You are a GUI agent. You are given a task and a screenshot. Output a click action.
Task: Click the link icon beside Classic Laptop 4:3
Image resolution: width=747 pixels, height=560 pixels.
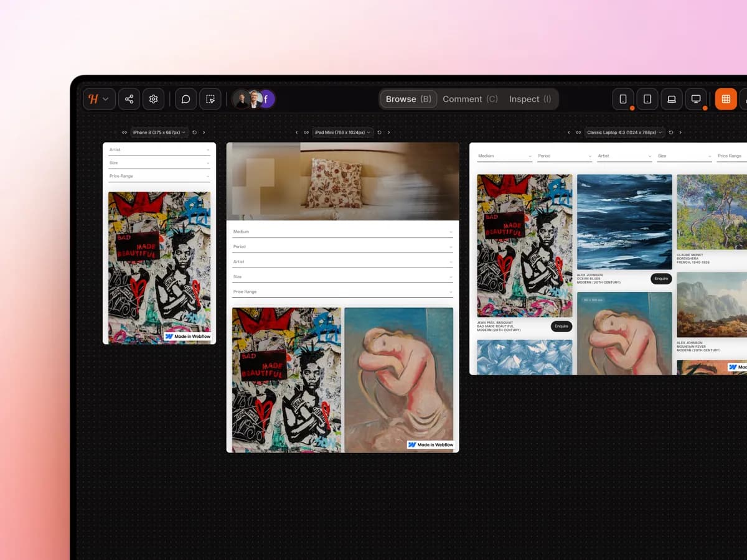click(x=578, y=133)
